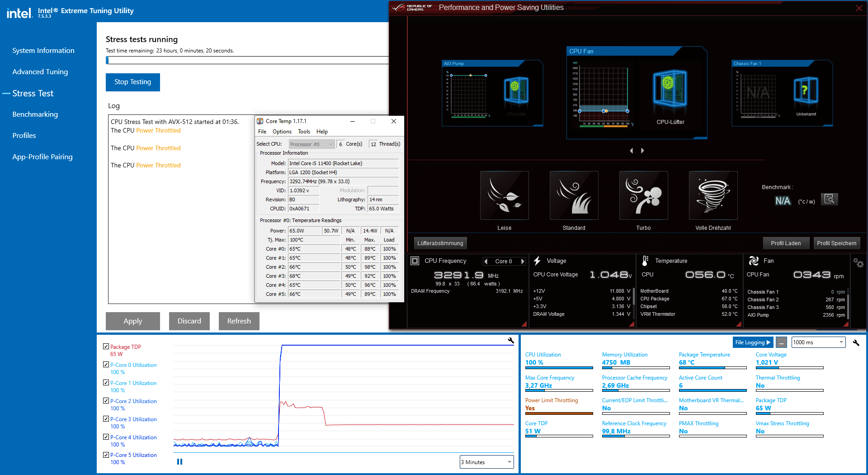Open Advanced Tuning section
The width and height of the screenshot is (868, 475).
pyautogui.click(x=40, y=71)
